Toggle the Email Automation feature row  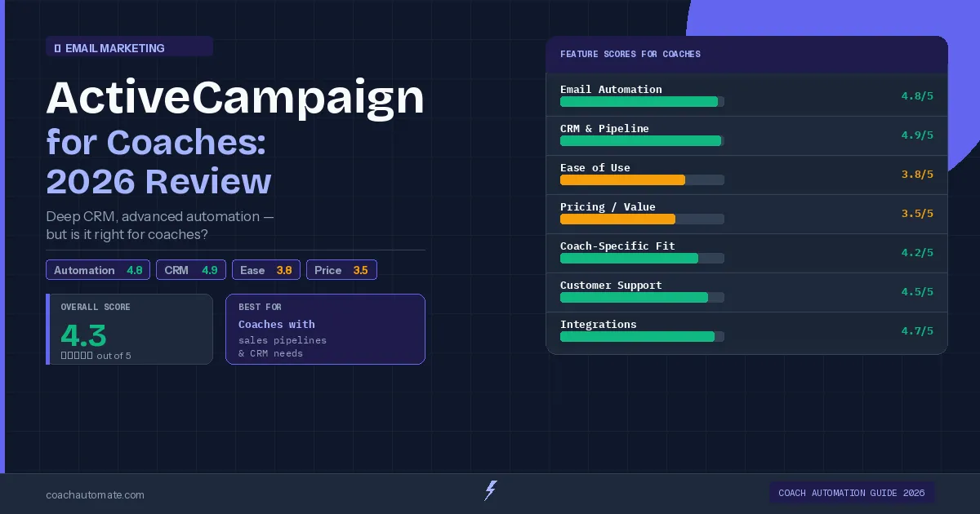746,95
